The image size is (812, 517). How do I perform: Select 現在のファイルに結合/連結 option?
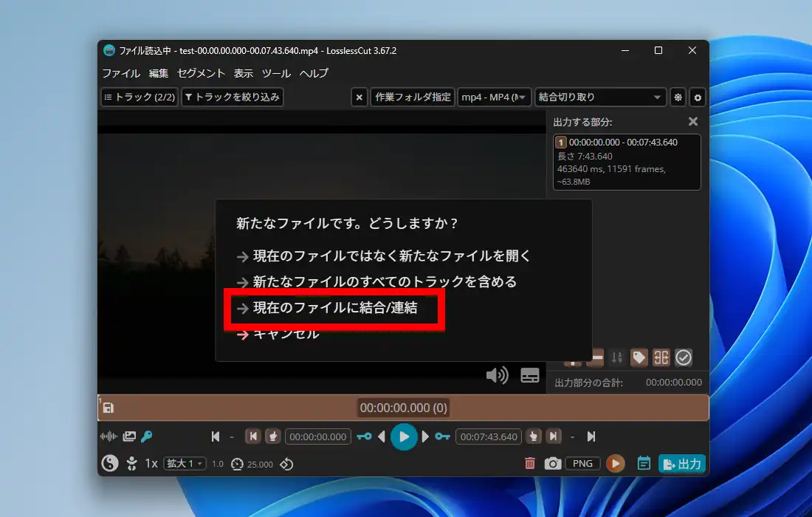[x=334, y=308]
